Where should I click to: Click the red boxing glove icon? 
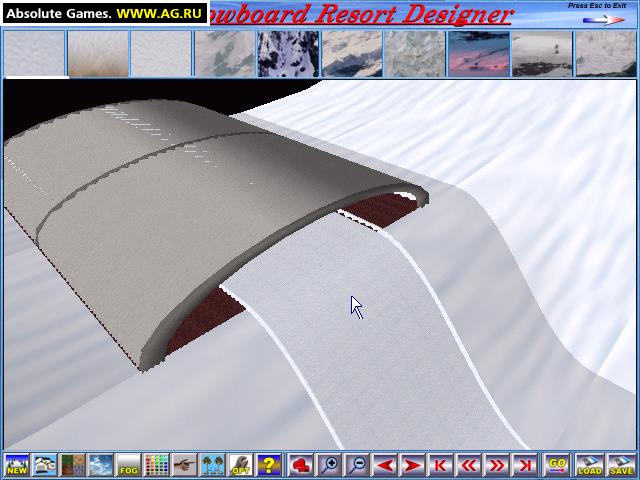(x=301, y=464)
